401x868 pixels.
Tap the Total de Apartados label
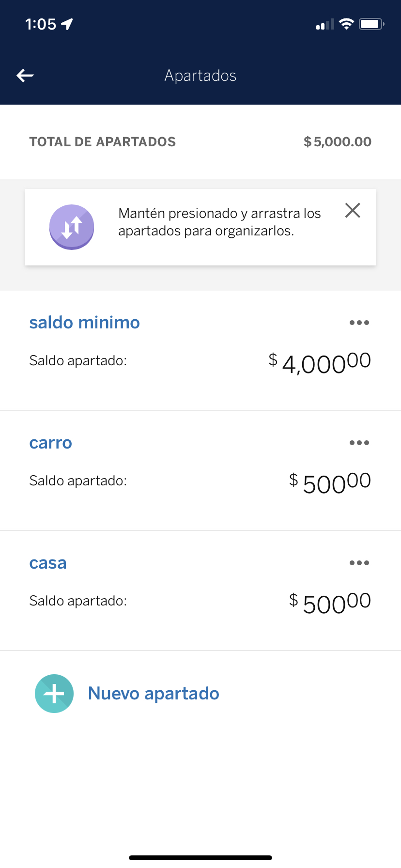[102, 142]
